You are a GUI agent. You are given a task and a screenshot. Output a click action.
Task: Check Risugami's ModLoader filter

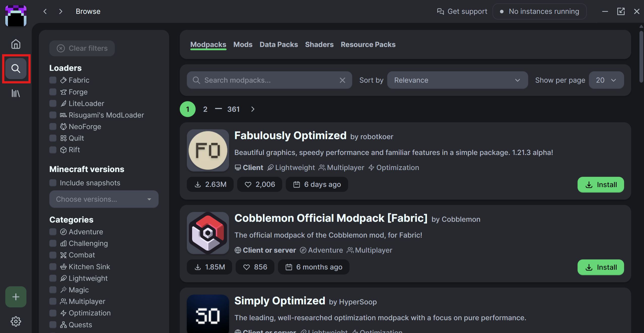pos(53,115)
